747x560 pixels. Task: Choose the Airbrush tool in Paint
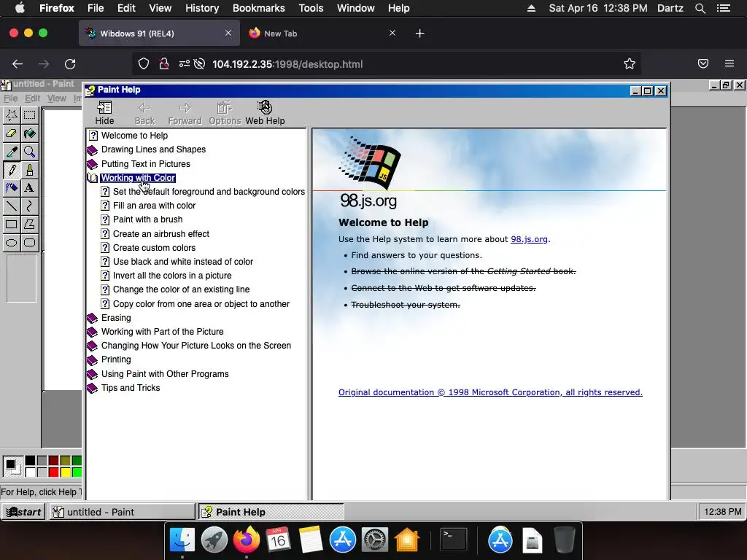[12, 187]
